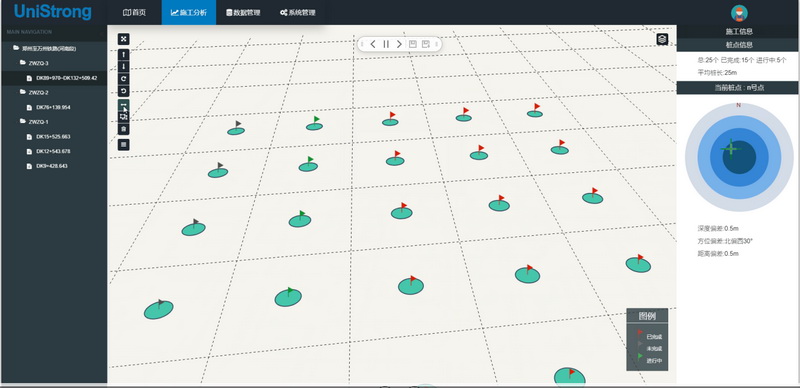Screen dimensions: 800x388
Task: Open the map layers icon
Action: tap(662, 39)
